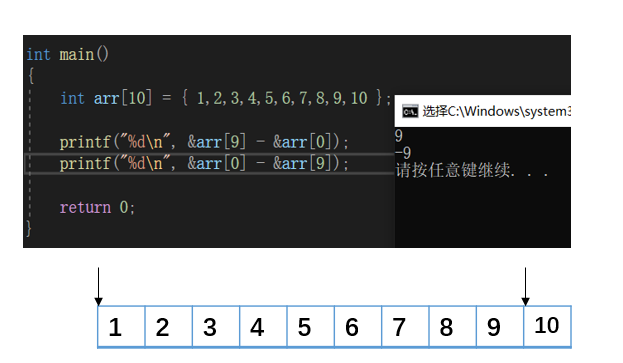Screen dimensions: 623x363
Task: Click the closing brace of main
Action: click(29, 229)
